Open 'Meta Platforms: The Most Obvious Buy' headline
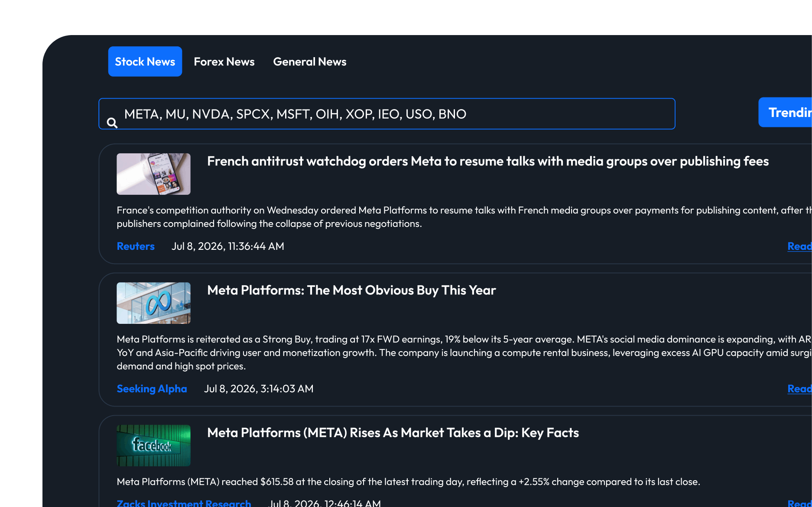 (351, 291)
